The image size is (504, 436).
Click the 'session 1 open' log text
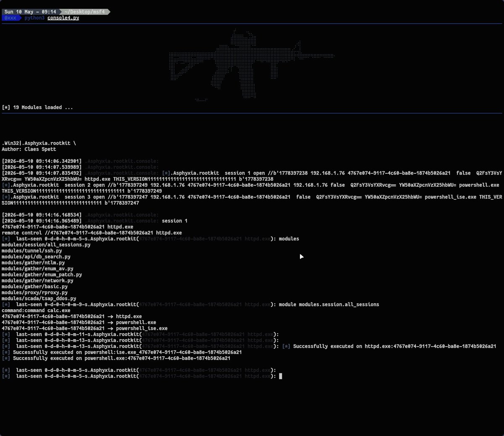pyautogui.click(x=244, y=173)
